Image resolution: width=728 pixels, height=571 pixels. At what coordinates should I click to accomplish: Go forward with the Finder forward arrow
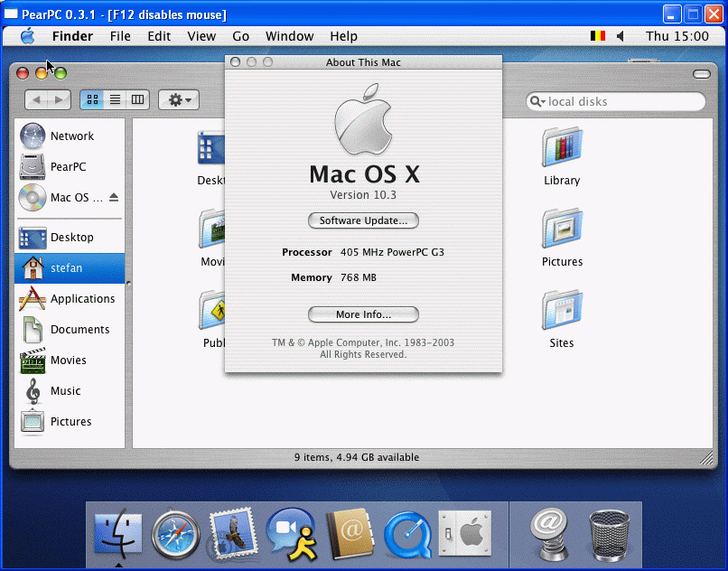tap(59, 99)
